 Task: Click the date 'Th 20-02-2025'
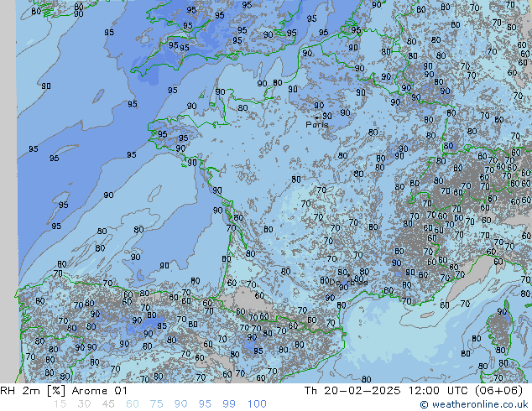click(x=352, y=391)
